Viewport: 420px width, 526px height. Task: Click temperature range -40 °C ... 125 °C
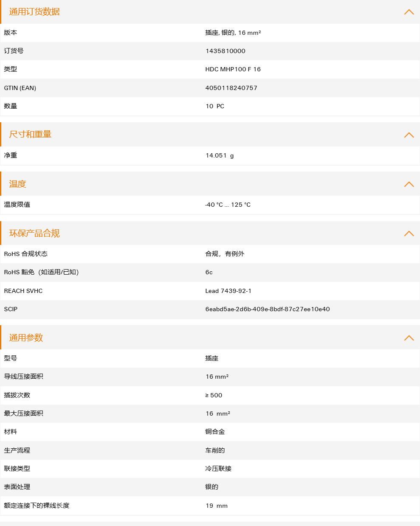(228, 205)
